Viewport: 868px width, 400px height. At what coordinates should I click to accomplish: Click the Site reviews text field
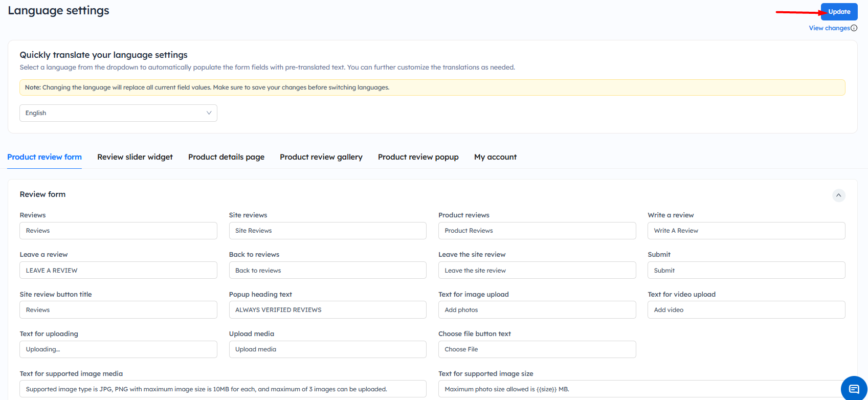pyautogui.click(x=327, y=231)
